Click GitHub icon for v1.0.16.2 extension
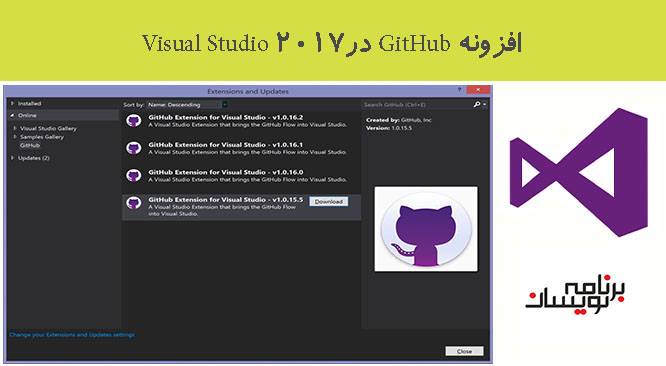The width and height of the screenshot is (666, 366). click(133, 121)
